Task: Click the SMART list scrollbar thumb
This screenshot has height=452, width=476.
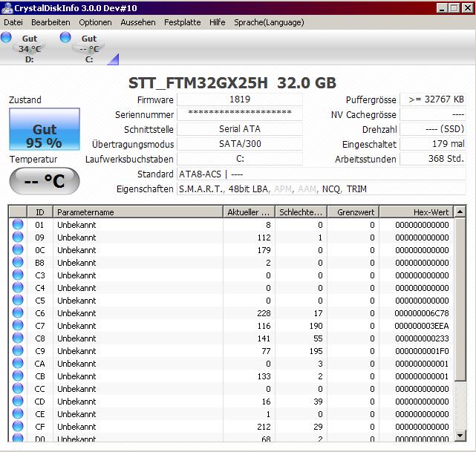Action: pos(460,299)
